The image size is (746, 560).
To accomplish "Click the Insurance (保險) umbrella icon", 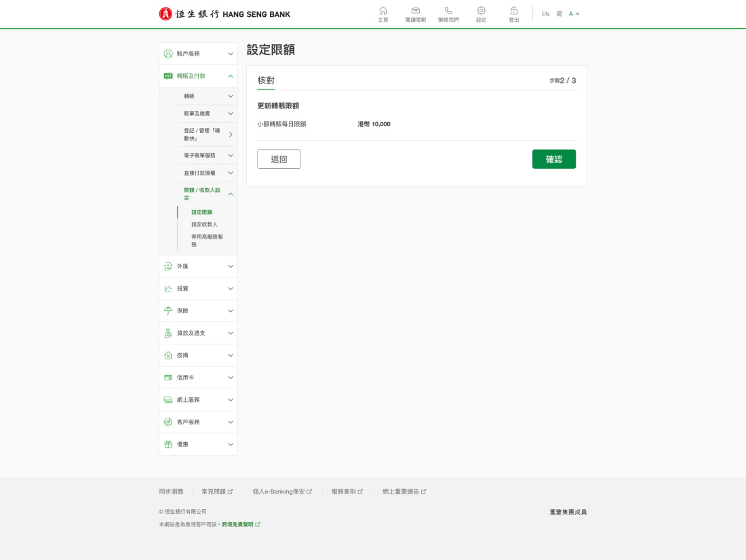I will (168, 311).
